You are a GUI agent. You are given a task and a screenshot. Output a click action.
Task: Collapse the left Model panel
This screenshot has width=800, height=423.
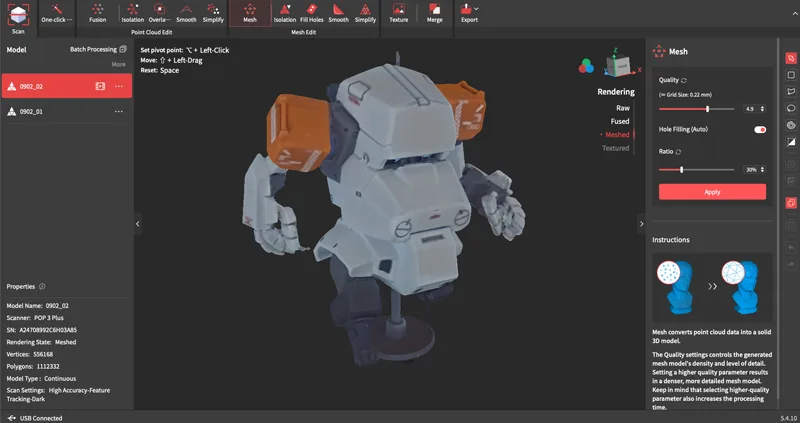[x=137, y=224]
